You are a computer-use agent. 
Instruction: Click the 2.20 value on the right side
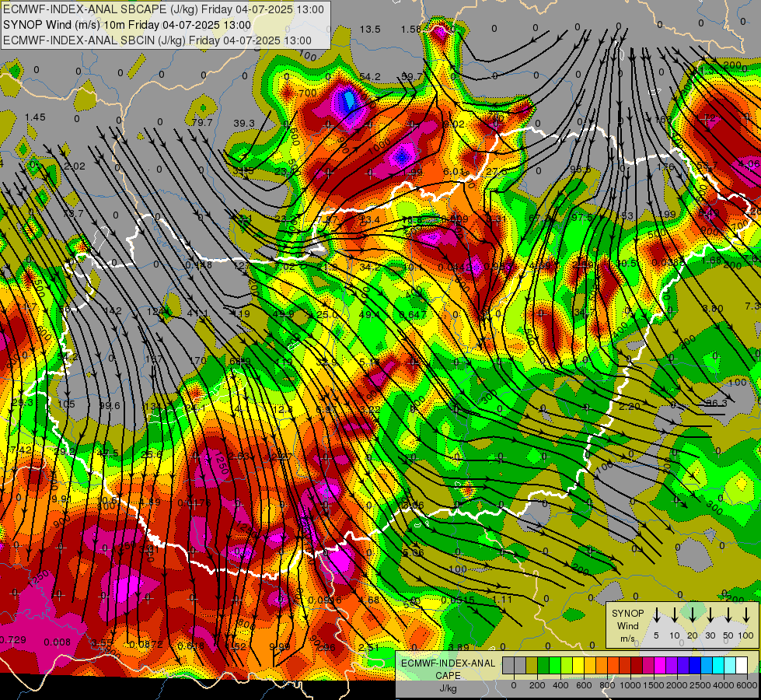630,406
